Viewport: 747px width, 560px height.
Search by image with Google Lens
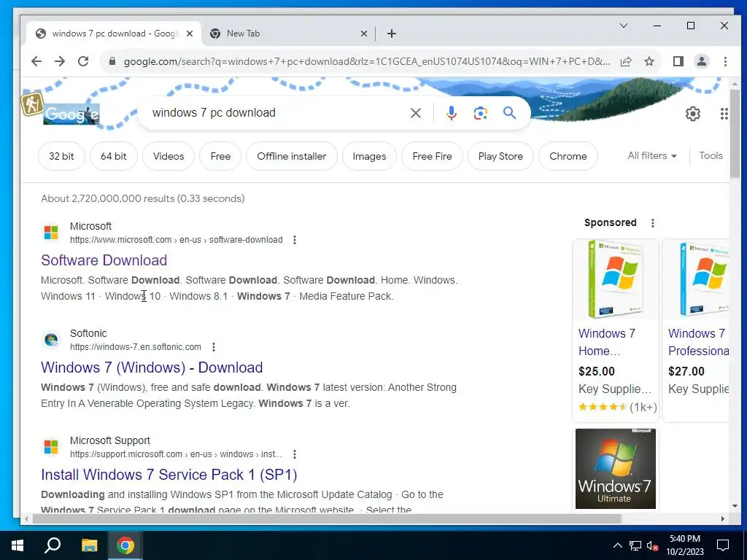(x=480, y=113)
